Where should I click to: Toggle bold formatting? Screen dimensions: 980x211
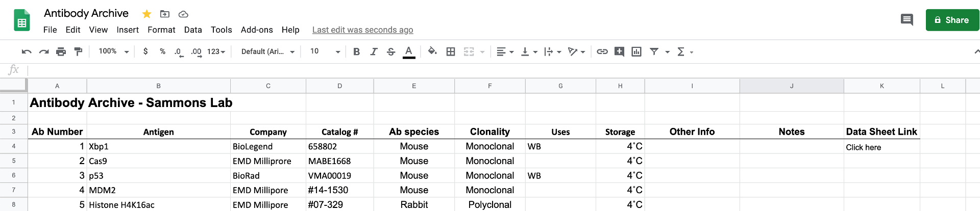(x=356, y=51)
